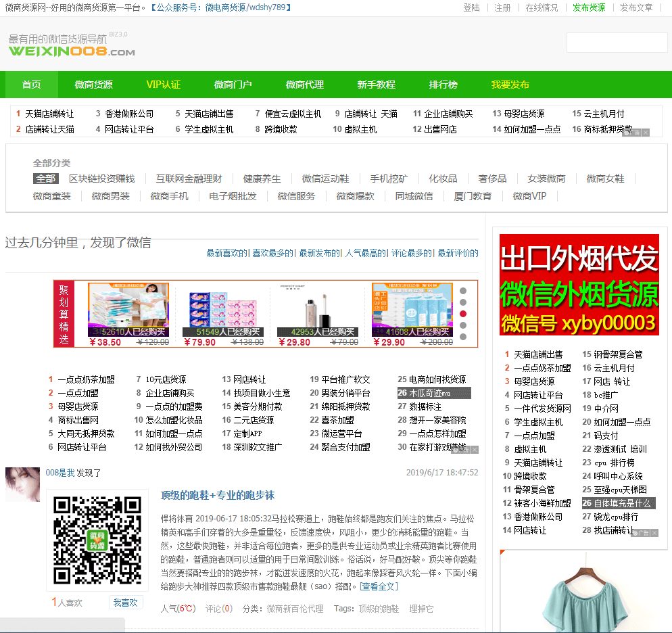The width and height of the screenshot is (672, 633).
Task: Close the middle keyword list ad
Action: 475,450
